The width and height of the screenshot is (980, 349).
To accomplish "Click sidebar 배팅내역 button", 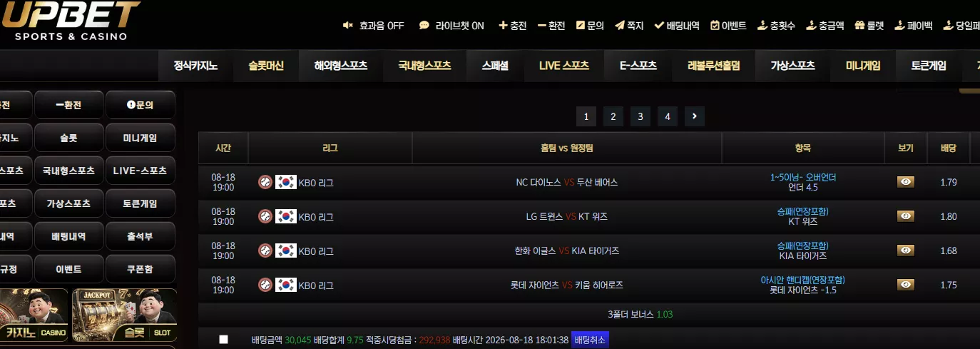I will click(x=68, y=236).
